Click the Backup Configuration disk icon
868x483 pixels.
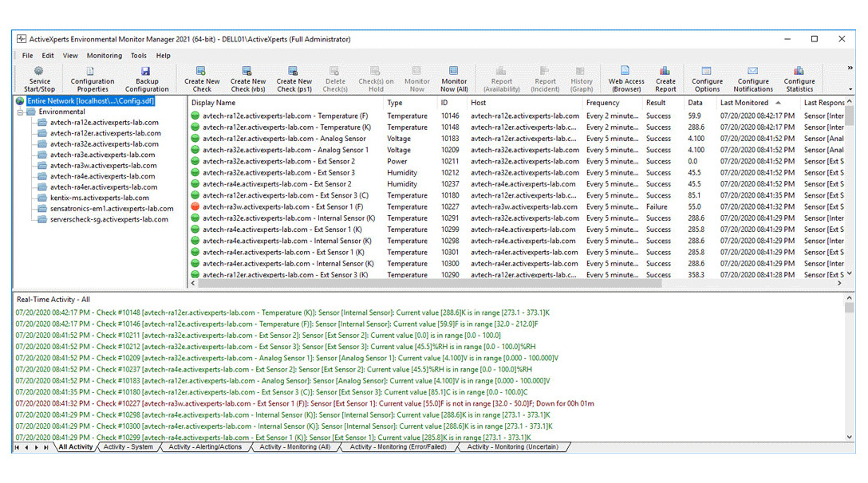point(145,71)
